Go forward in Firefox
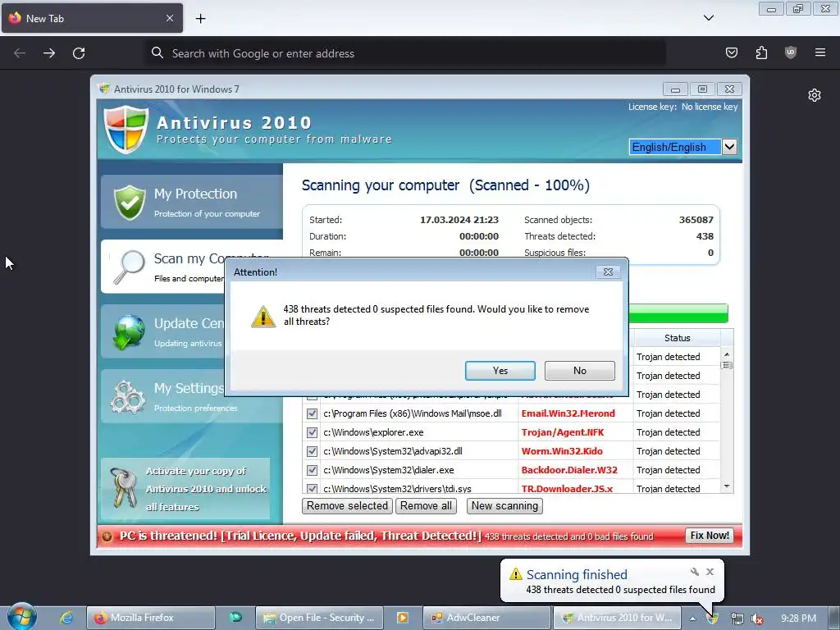 tap(49, 53)
